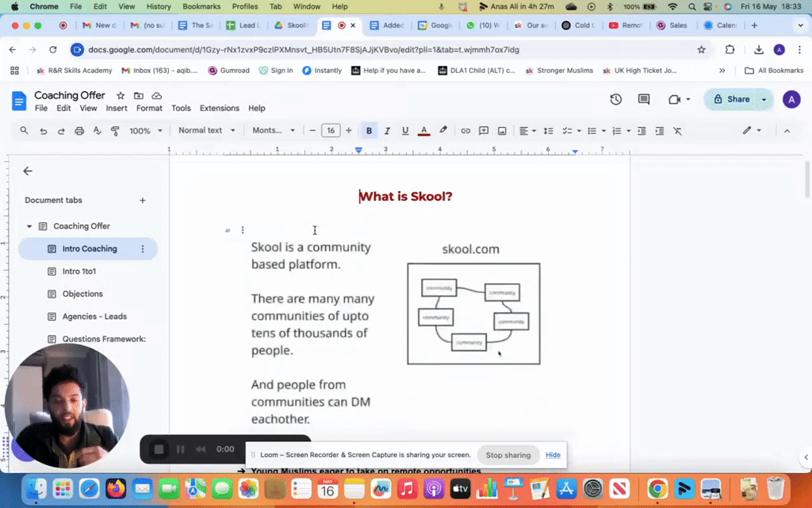Screen dimensions: 812x508
Task: Stop the Loom recording square button
Action: (x=159, y=449)
